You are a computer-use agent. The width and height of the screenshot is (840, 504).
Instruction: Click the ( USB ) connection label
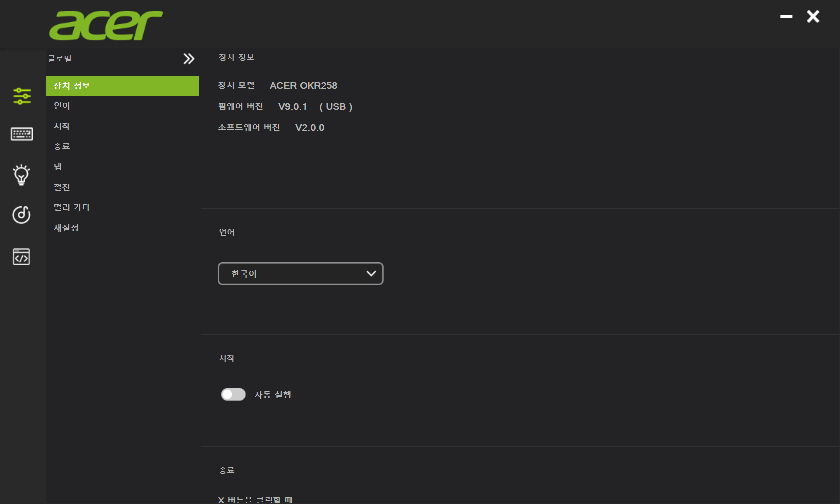tap(336, 107)
